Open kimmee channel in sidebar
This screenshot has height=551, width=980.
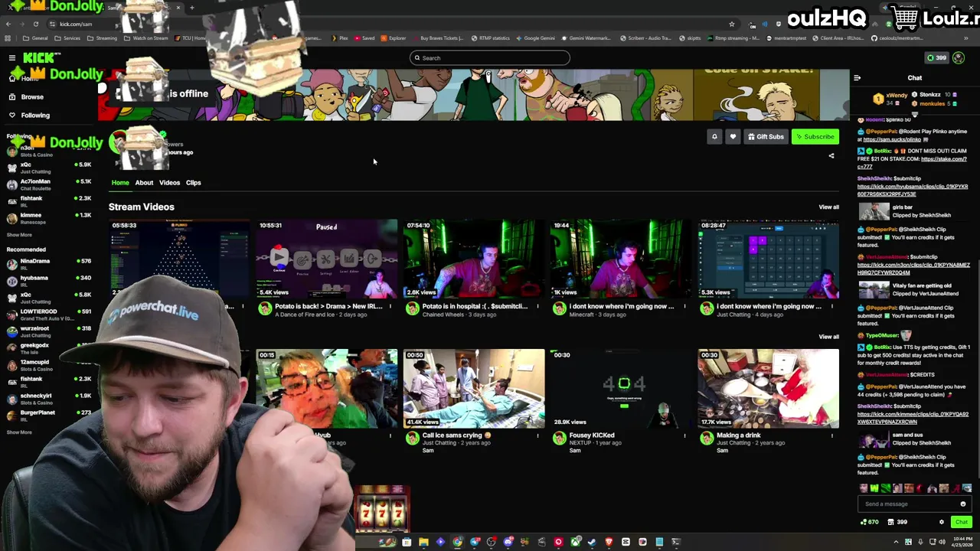click(49, 218)
